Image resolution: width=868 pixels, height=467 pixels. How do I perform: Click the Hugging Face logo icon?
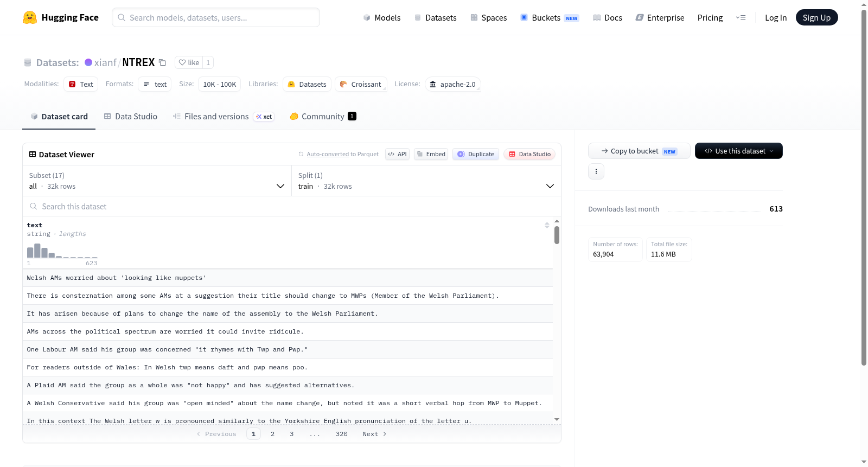pos(30,17)
